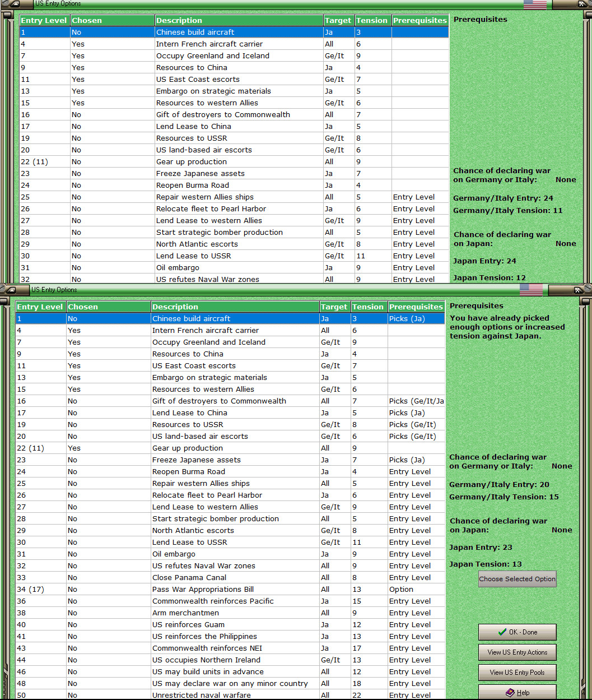Select 'US reinforces the Philippines' row
592x700 pixels.
pyautogui.click(x=230, y=636)
